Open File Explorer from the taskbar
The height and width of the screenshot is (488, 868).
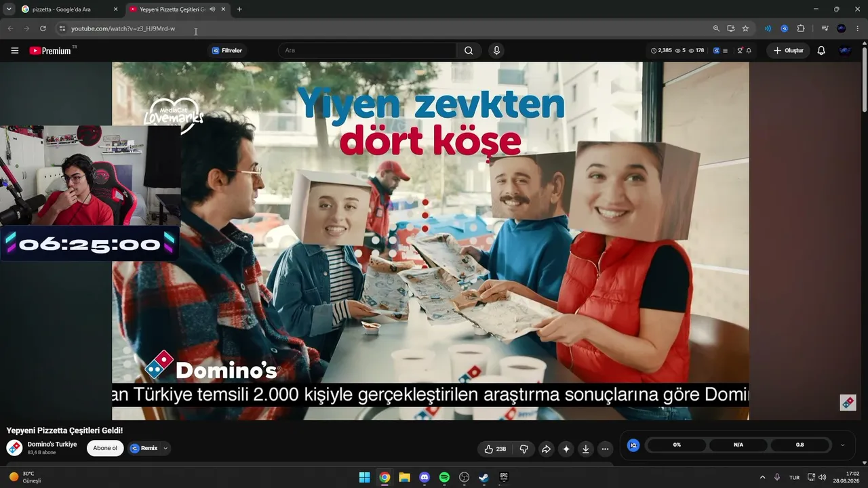coord(404,477)
